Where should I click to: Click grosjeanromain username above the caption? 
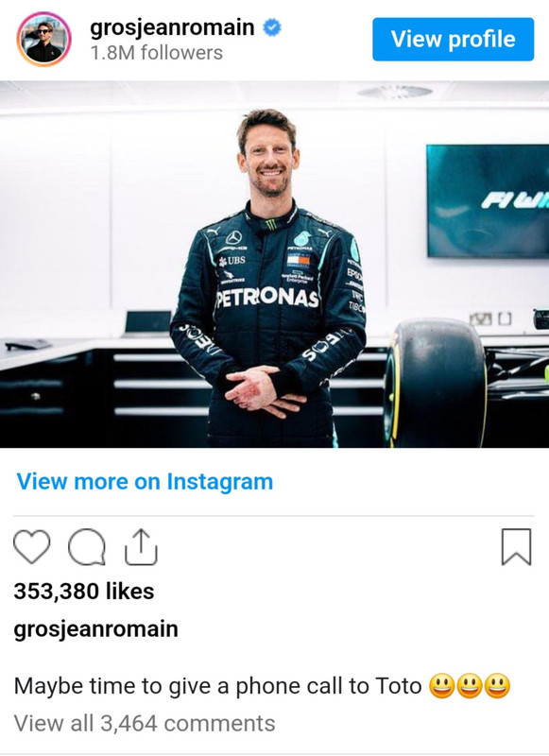pyautogui.click(x=96, y=629)
